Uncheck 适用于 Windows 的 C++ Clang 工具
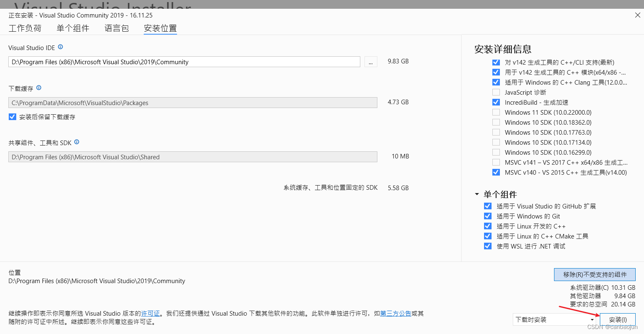This screenshot has width=644, height=334. click(x=496, y=82)
